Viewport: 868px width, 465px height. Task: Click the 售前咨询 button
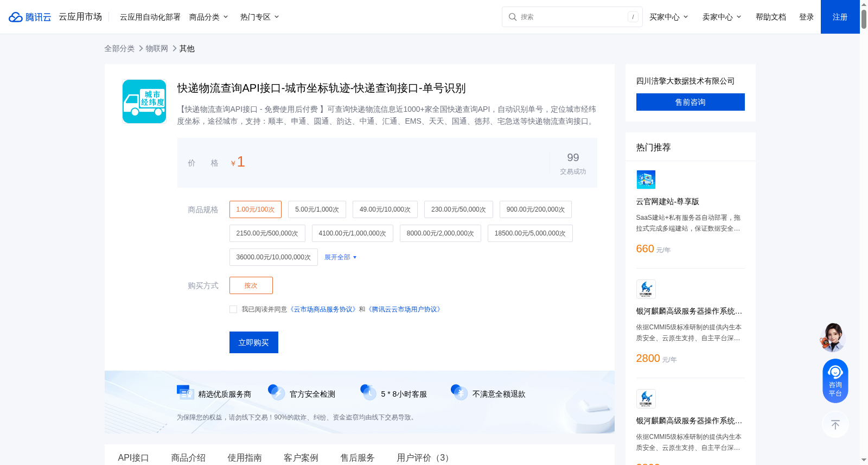(x=691, y=102)
